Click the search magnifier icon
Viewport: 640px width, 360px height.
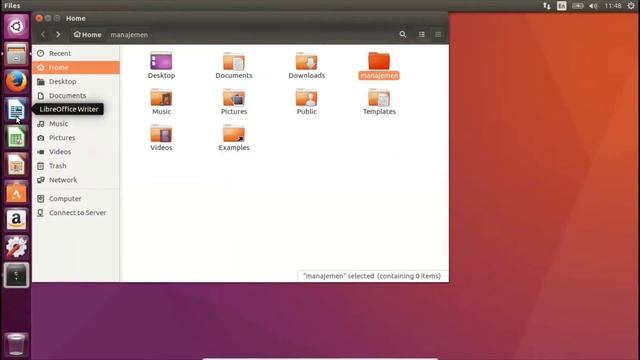tap(403, 34)
